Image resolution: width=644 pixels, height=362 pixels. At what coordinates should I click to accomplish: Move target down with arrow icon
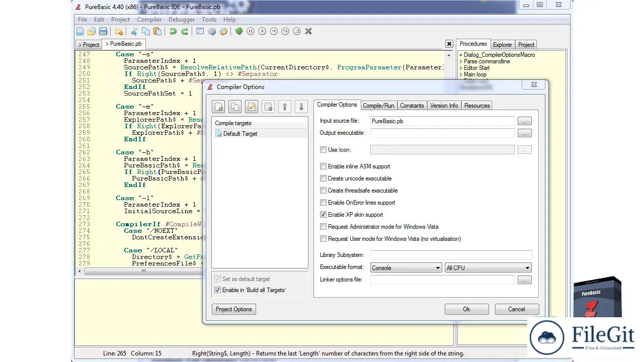point(301,107)
